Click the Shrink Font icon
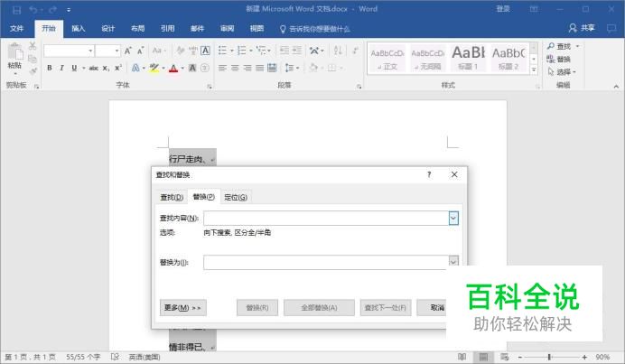The height and width of the screenshot is (364, 625). [140, 51]
